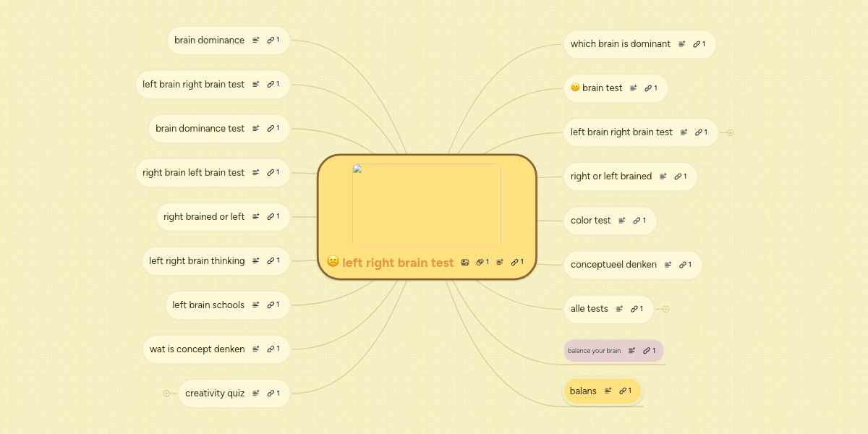Select wat is concept denken label
The height and width of the screenshot is (434, 868).
pos(197,349)
